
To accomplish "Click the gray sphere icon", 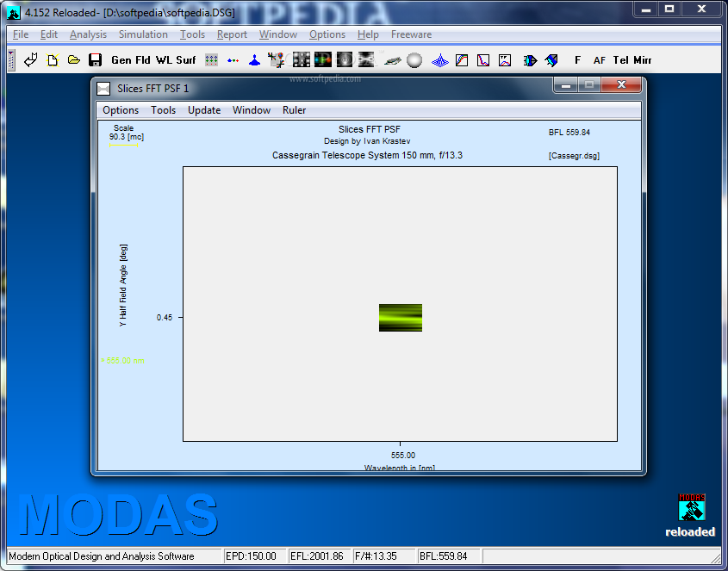I will point(414,60).
